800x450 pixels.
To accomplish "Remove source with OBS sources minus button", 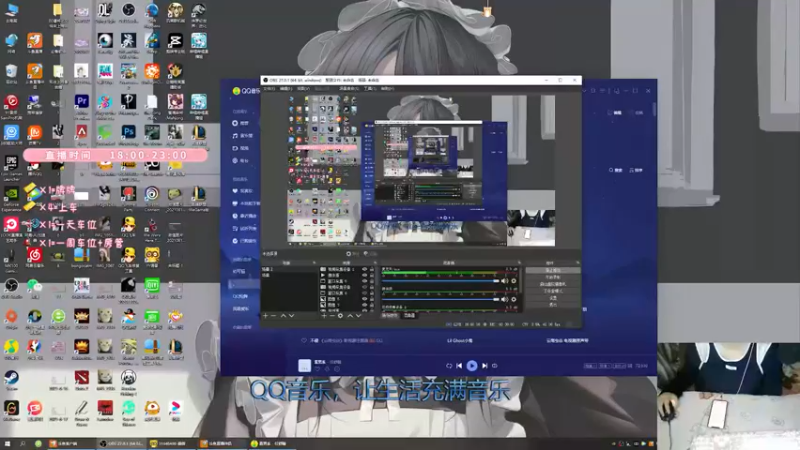I will (332, 316).
